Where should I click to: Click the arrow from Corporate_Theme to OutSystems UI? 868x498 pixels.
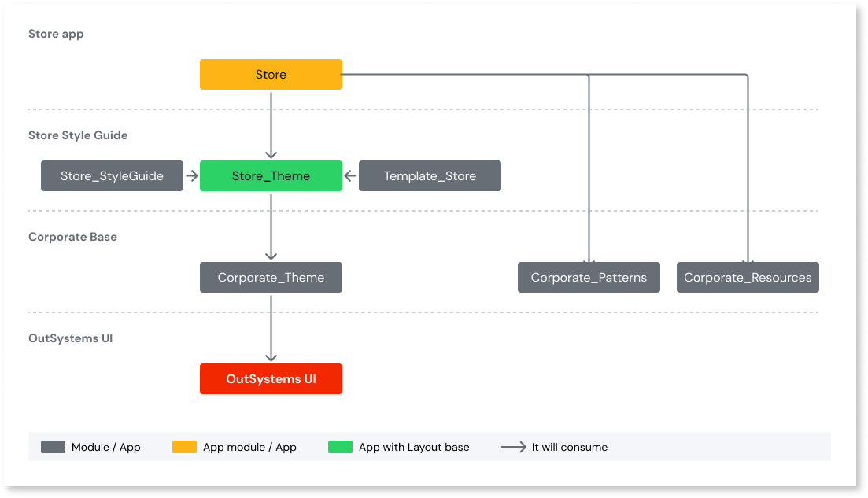(x=271, y=329)
